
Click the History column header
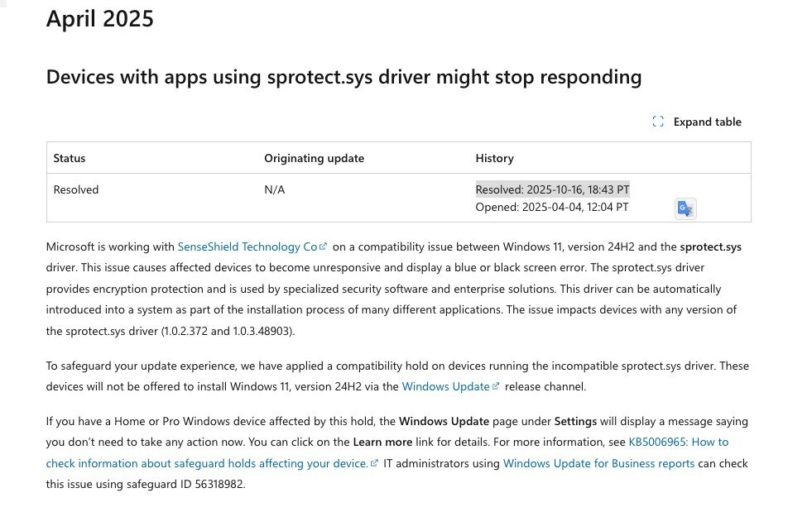click(x=494, y=158)
